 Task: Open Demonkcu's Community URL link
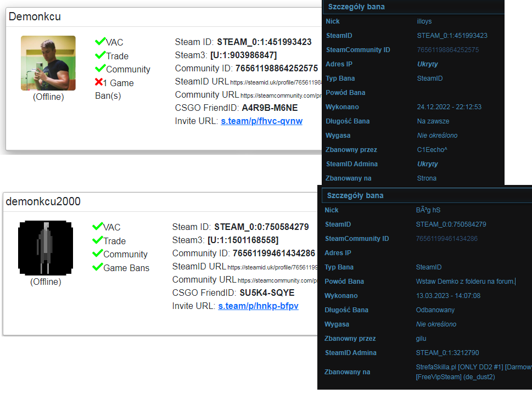tap(281, 95)
